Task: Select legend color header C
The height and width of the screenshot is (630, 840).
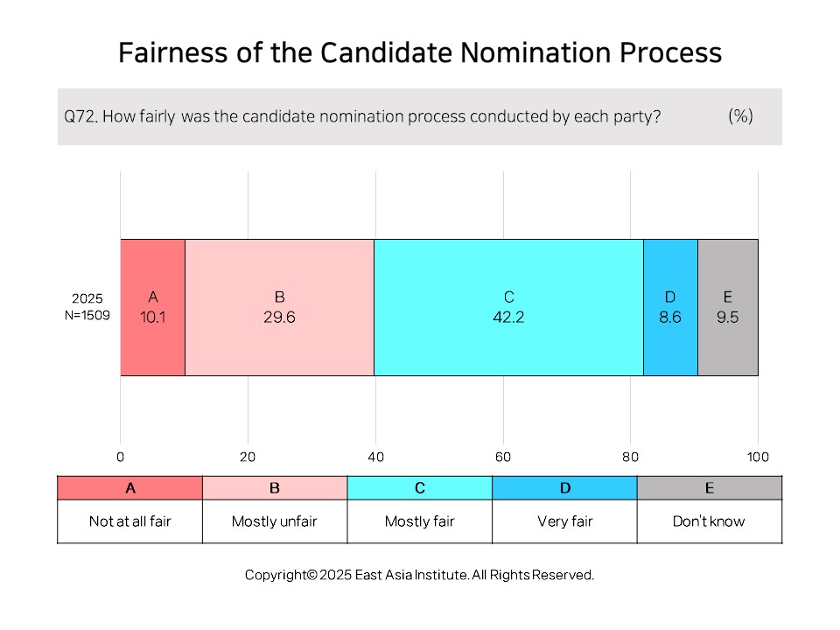Action: (420, 488)
